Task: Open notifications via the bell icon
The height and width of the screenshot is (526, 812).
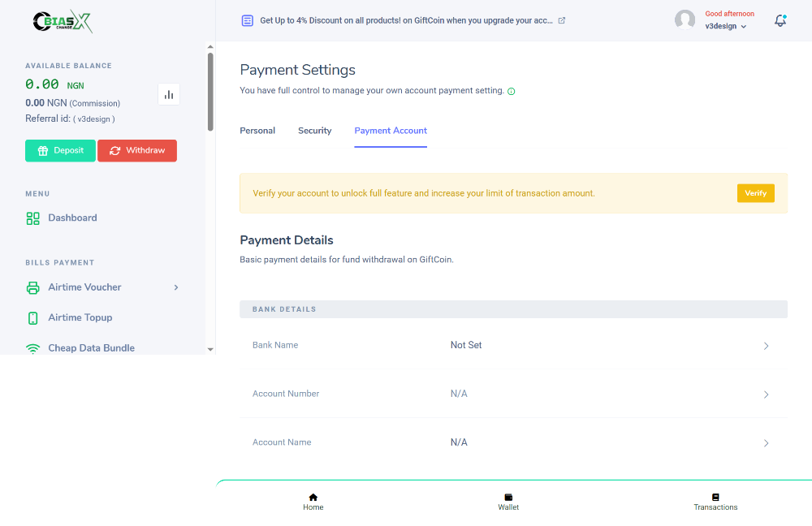Action: (x=780, y=19)
